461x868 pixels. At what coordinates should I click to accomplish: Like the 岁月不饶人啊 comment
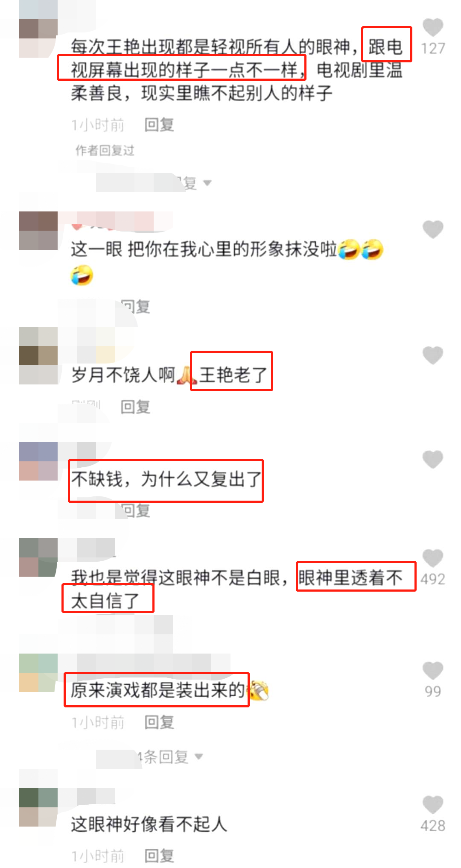tap(433, 355)
